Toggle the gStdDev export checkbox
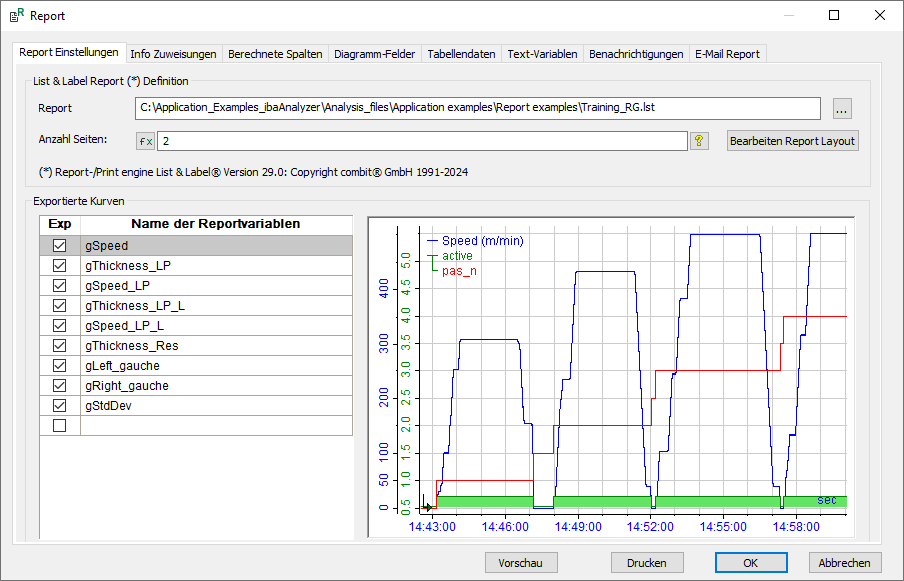This screenshot has height=581, width=904. tap(59, 405)
